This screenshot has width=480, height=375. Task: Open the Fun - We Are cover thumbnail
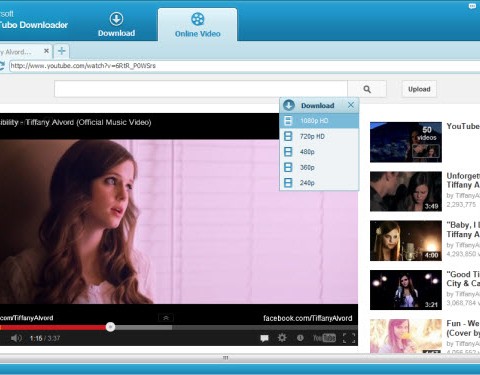point(406,336)
